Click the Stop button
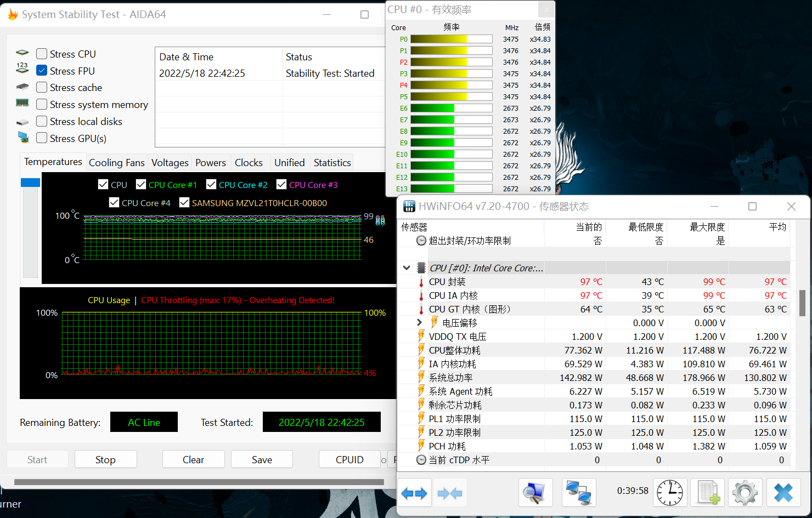The image size is (812, 518). (x=105, y=459)
